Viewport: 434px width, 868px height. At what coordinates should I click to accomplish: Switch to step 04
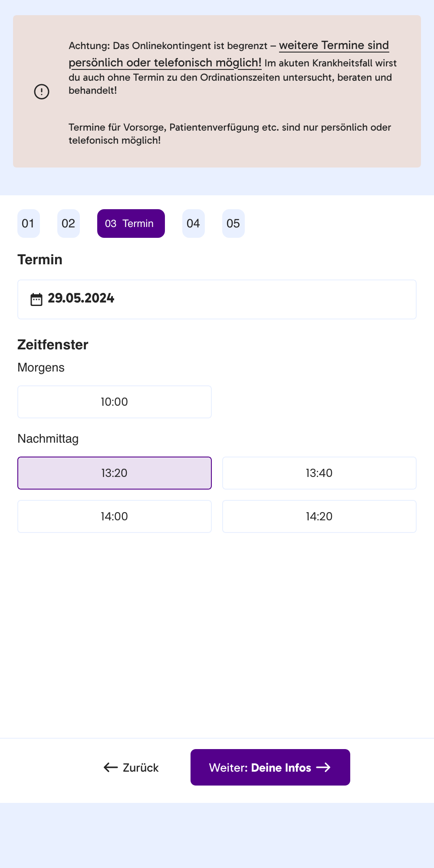[x=193, y=224]
